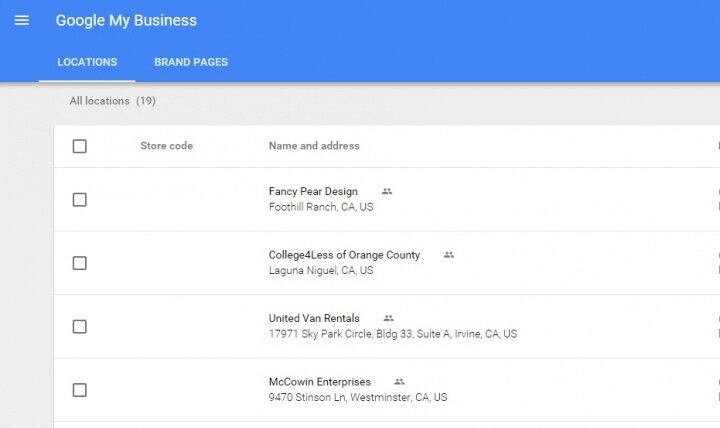Click the Google My Business title
Viewport: 720px width, 428px height.
pos(126,20)
